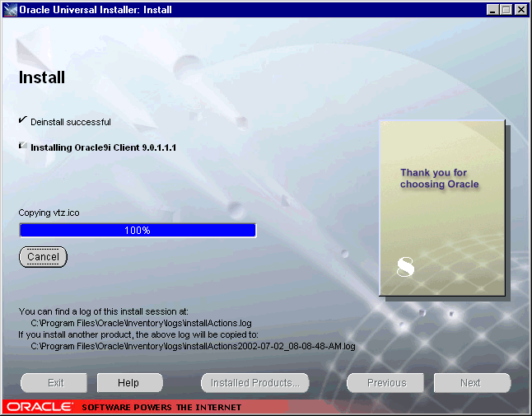Click the installActions.log path line

click(x=141, y=323)
